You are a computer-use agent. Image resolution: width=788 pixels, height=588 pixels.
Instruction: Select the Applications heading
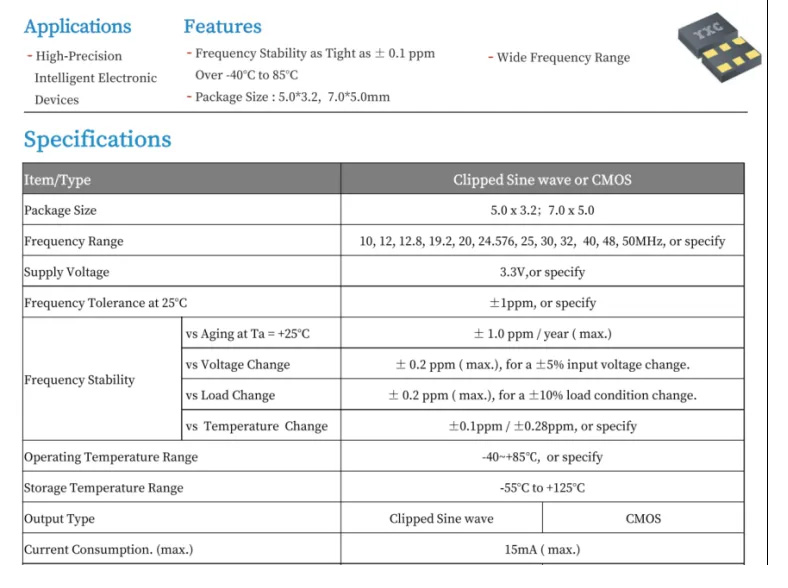tap(78, 27)
